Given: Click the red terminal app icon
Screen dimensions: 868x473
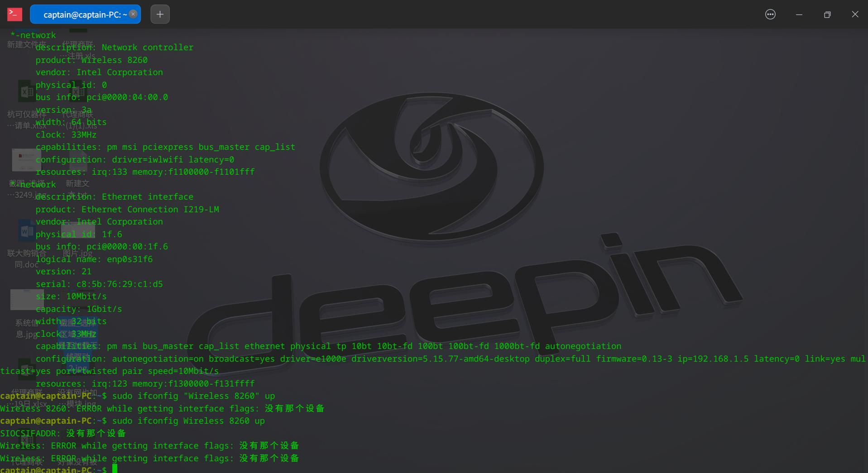Looking at the screenshot, I should click(14, 14).
